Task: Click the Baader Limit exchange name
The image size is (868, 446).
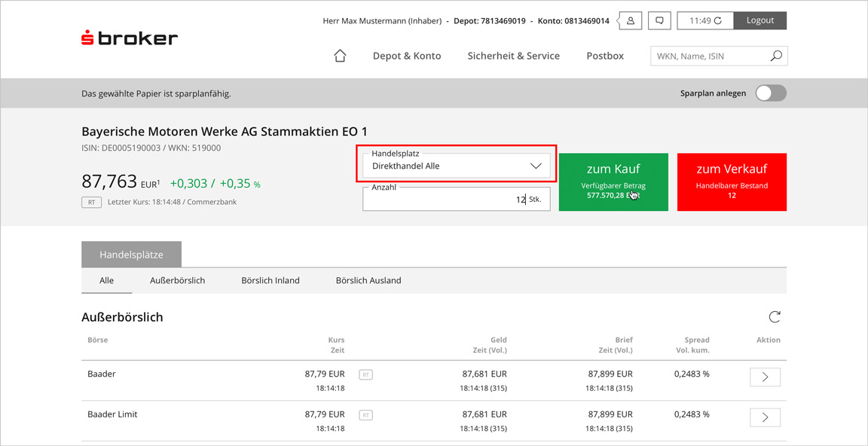Action: pos(114,414)
